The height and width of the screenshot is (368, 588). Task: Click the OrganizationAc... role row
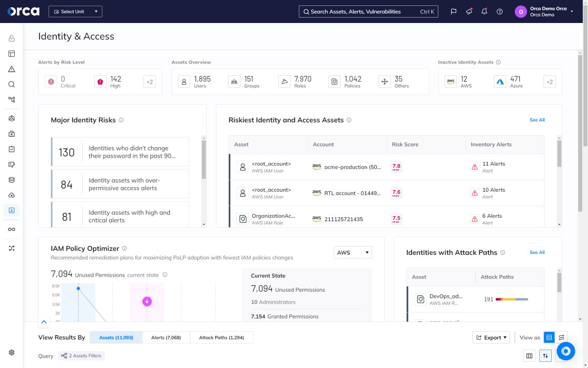pos(386,217)
